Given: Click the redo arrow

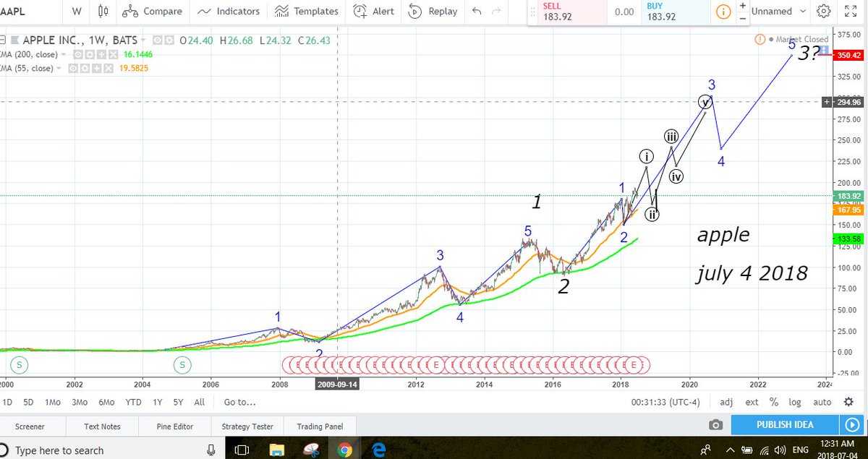Looking at the screenshot, I should pos(496,11).
